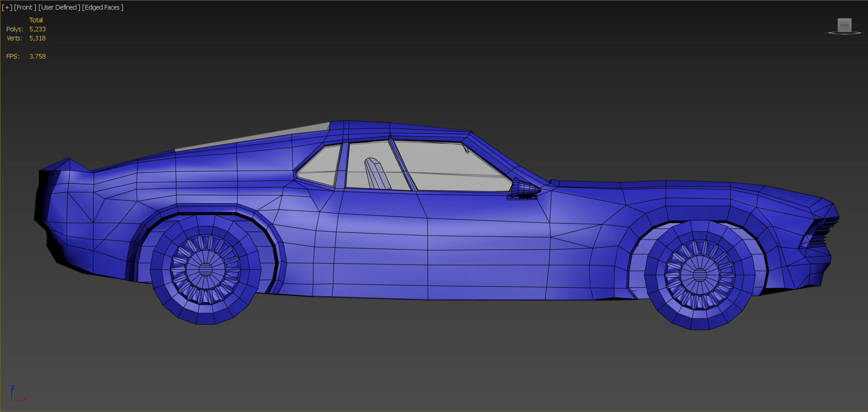Open the [+] general viewport menu
This screenshot has width=868, height=412.
(x=7, y=7)
